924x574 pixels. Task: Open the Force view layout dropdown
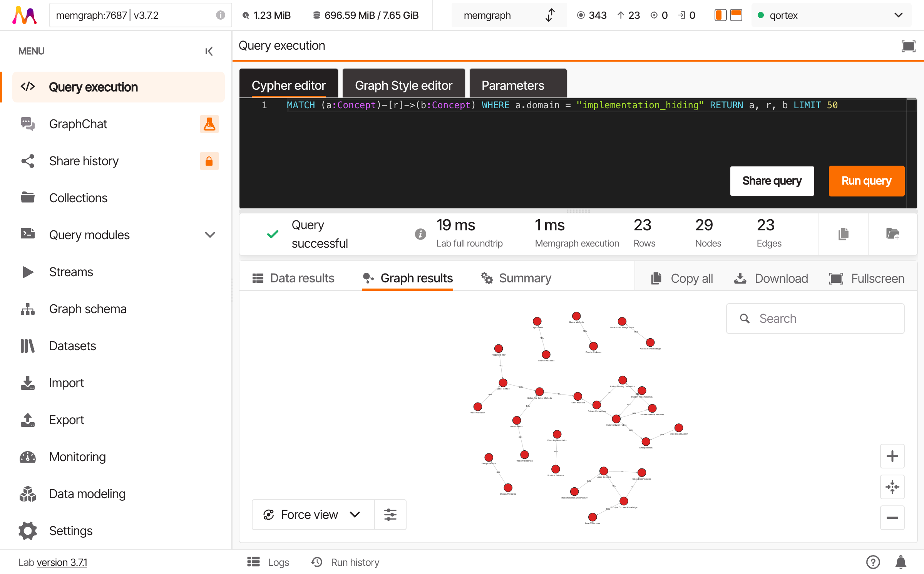click(x=355, y=514)
